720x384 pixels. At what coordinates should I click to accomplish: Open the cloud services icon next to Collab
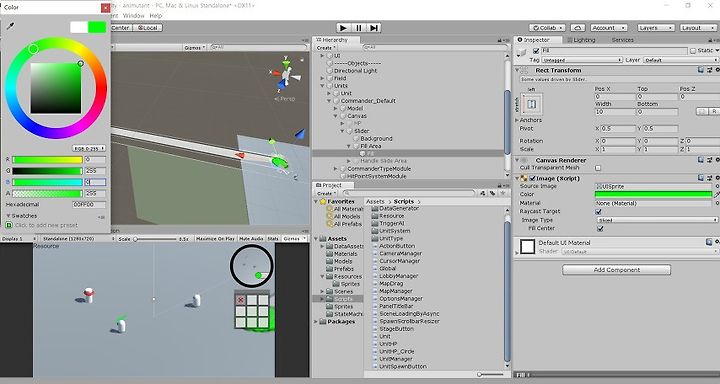point(578,28)
